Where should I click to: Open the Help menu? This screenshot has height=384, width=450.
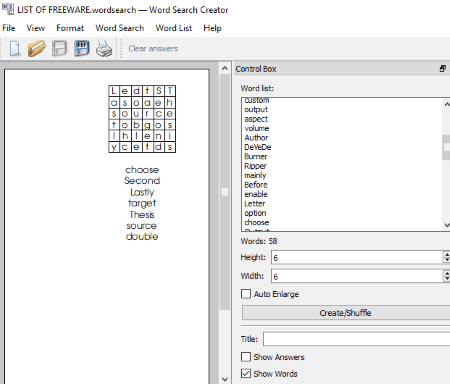coord(212,28)
